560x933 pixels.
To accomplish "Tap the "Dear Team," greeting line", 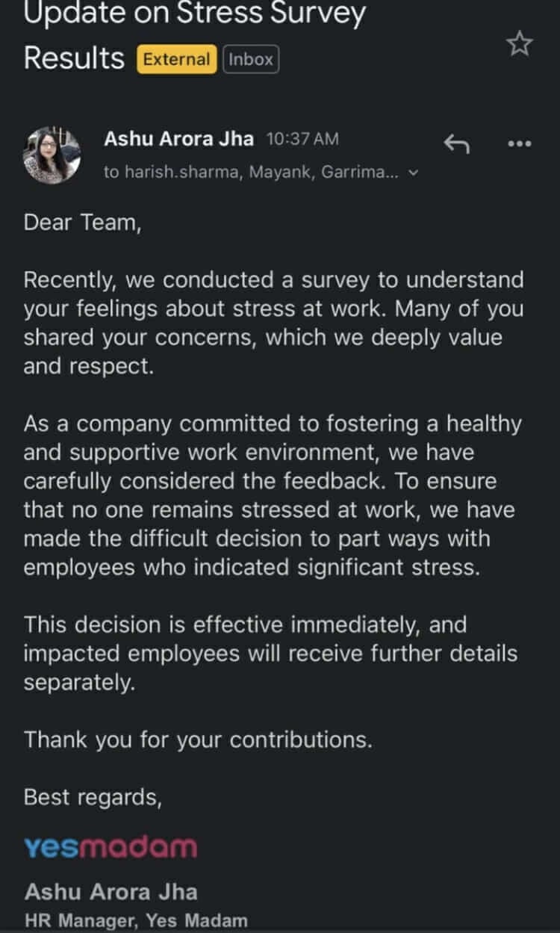I will (x=82, y=223).
